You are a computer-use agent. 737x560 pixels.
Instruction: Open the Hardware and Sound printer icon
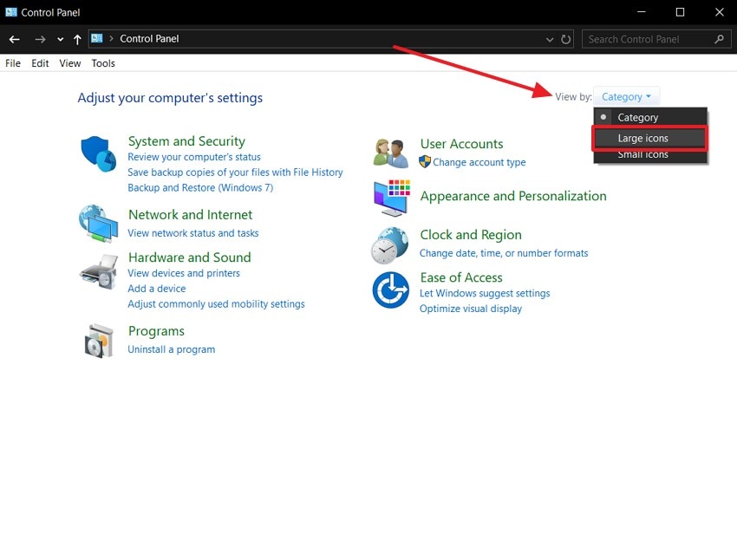99,271
